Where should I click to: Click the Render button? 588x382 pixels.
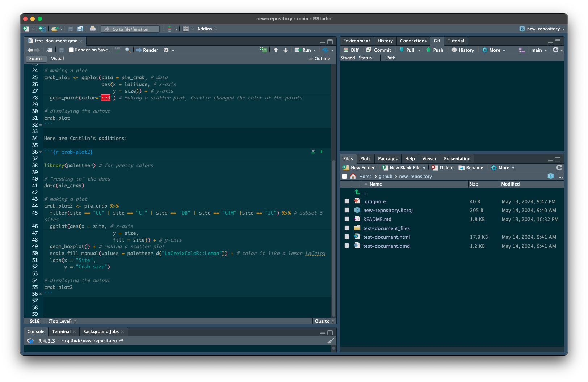tap(147, 50)
